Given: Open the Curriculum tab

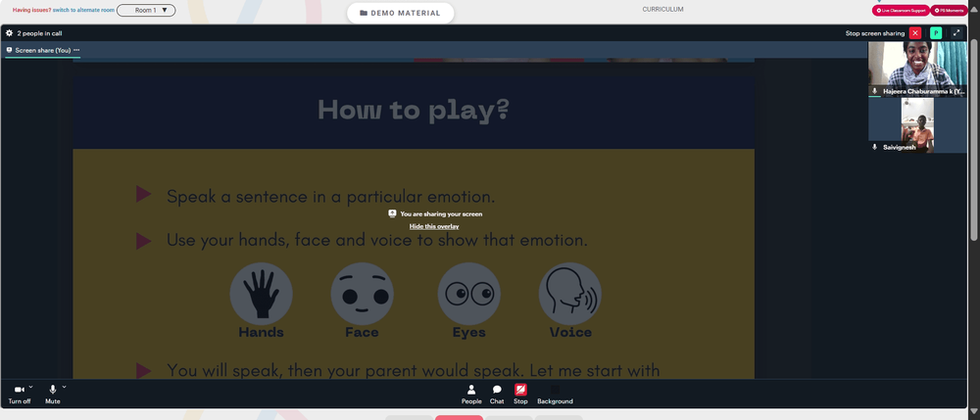Looking at the screenshot, I should (x=662, y=10).
